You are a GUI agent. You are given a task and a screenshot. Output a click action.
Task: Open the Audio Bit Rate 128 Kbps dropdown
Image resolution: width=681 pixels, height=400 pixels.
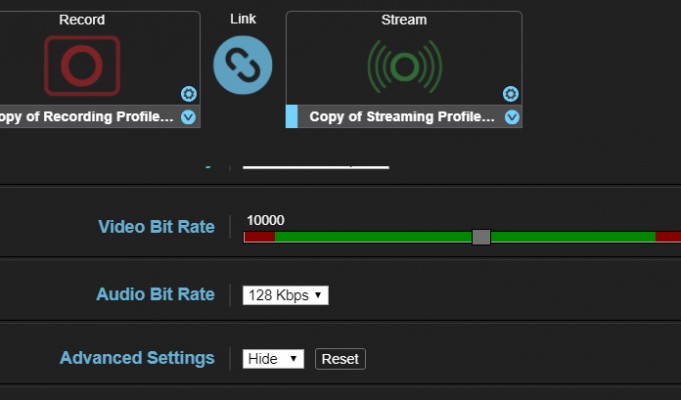click(285, 295)
